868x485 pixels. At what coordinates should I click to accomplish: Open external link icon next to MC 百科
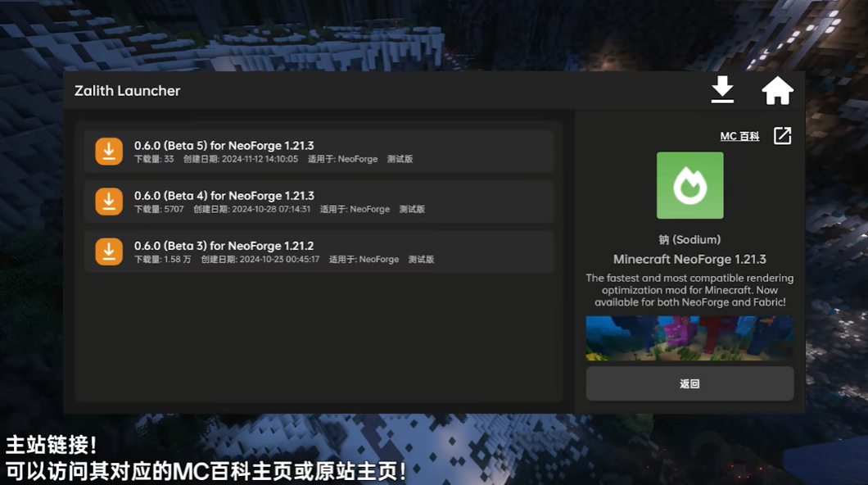(x=782, y=136)
